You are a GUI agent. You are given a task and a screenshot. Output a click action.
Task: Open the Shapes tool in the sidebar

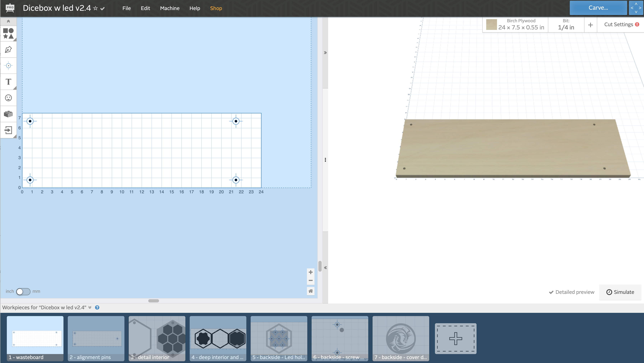(x=8, y=34)
